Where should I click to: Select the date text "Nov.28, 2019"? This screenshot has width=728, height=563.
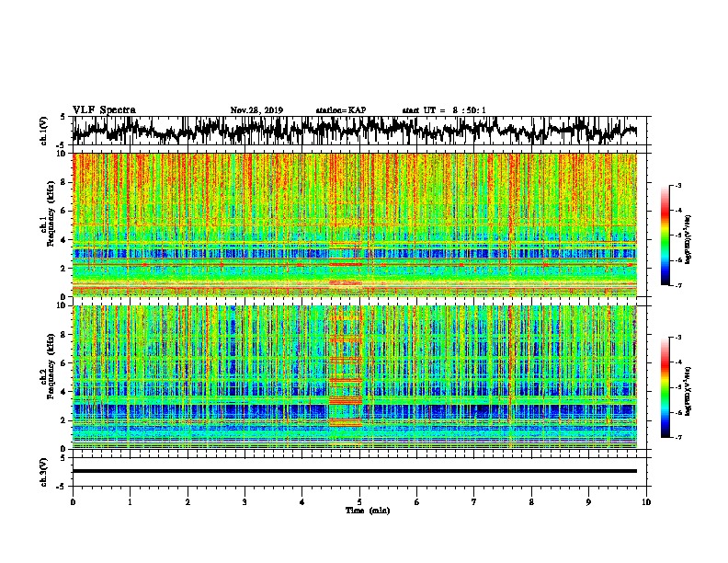click(x=256, y=110)
